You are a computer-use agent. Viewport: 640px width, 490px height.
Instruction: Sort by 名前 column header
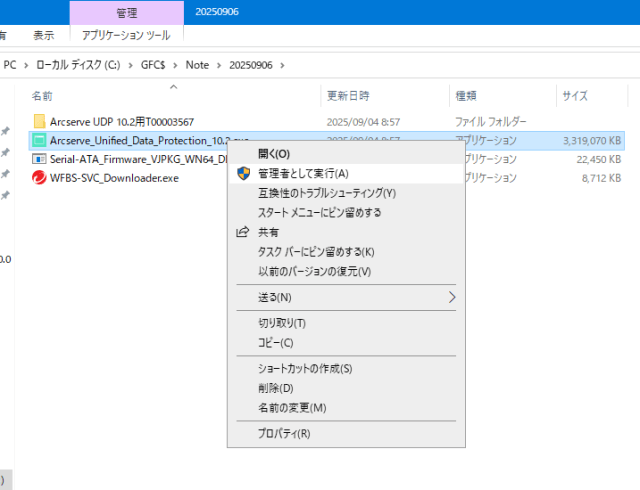point(42,96)
